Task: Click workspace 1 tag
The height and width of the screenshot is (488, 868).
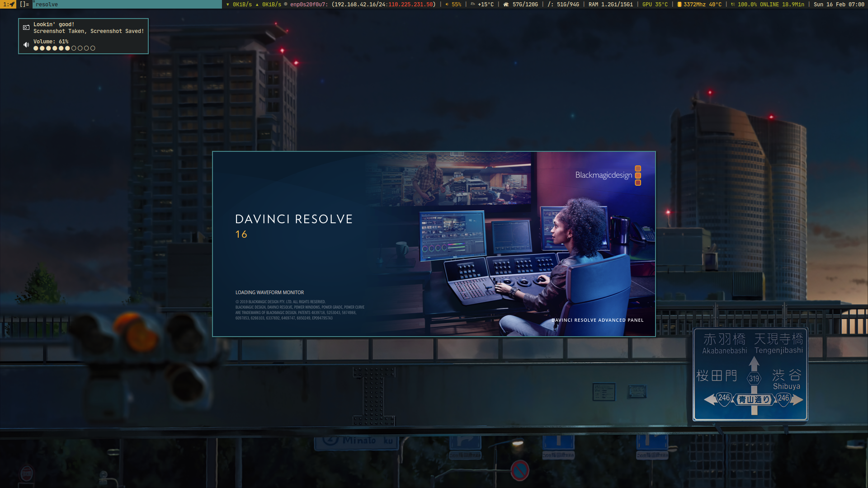Action: (5, 5)
